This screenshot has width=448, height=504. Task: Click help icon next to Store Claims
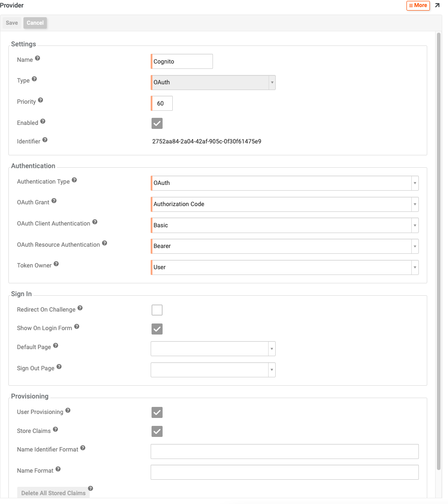(x=55, y=429)
